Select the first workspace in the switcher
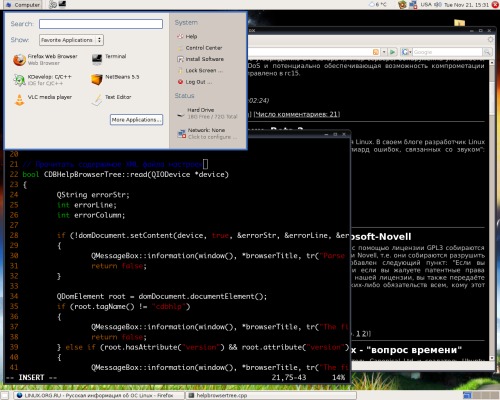 [x=467, y=395]
